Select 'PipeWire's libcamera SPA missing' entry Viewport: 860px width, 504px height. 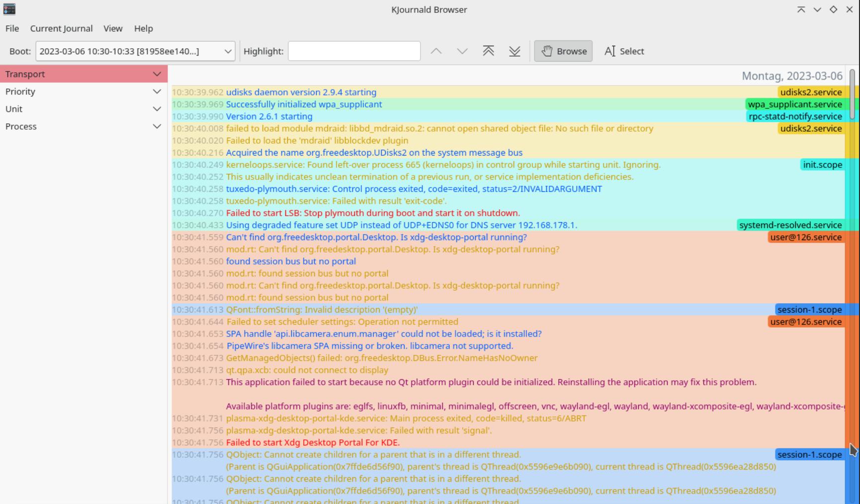(369, 346)
